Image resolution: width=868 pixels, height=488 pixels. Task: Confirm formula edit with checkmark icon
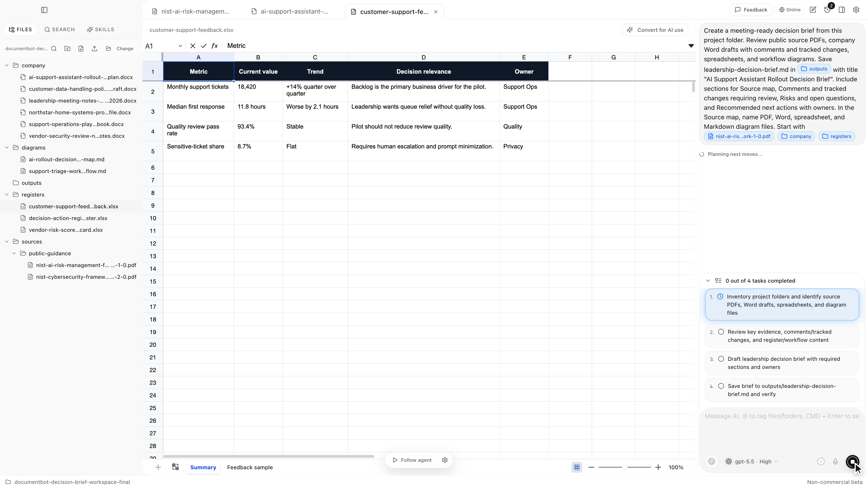(203, 46)
